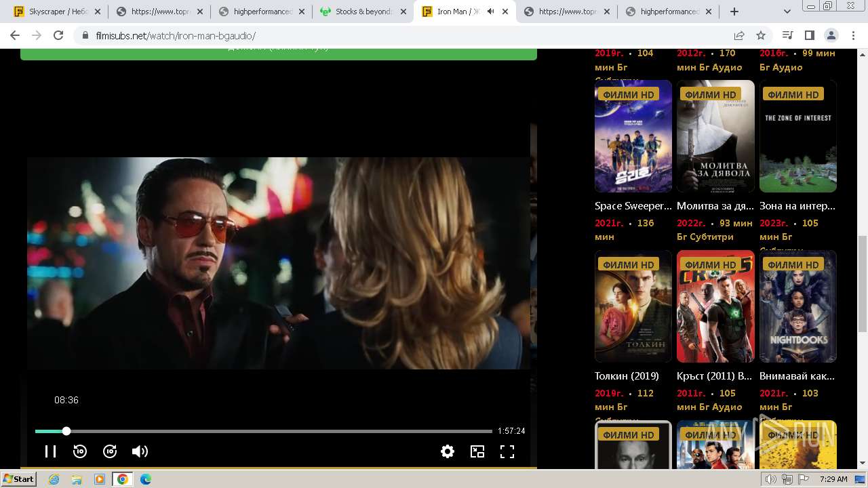Open The Zone of Interest poster
The image size is (868, 488).
tap(798, 136)
